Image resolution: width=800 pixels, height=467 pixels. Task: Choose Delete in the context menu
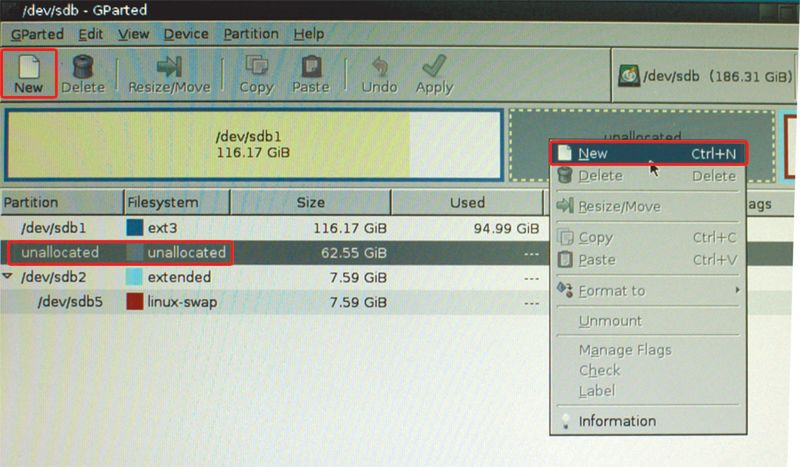[x=647, y=176]
